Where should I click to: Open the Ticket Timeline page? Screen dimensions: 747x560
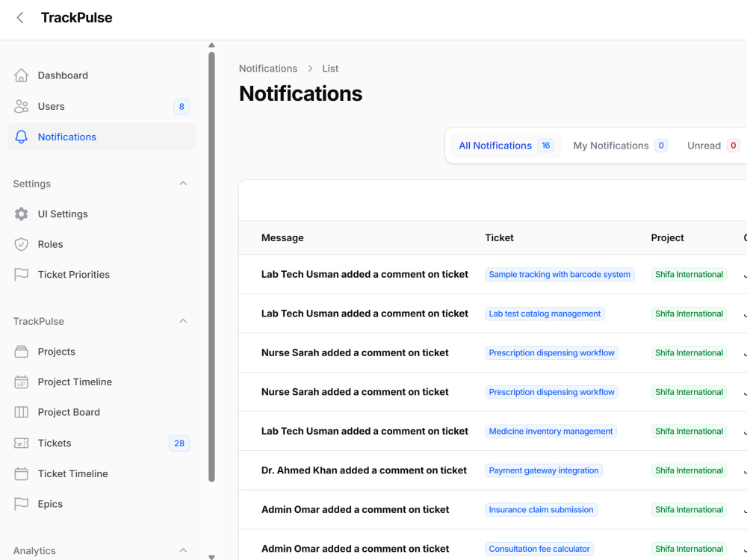[x=102, y=474]
